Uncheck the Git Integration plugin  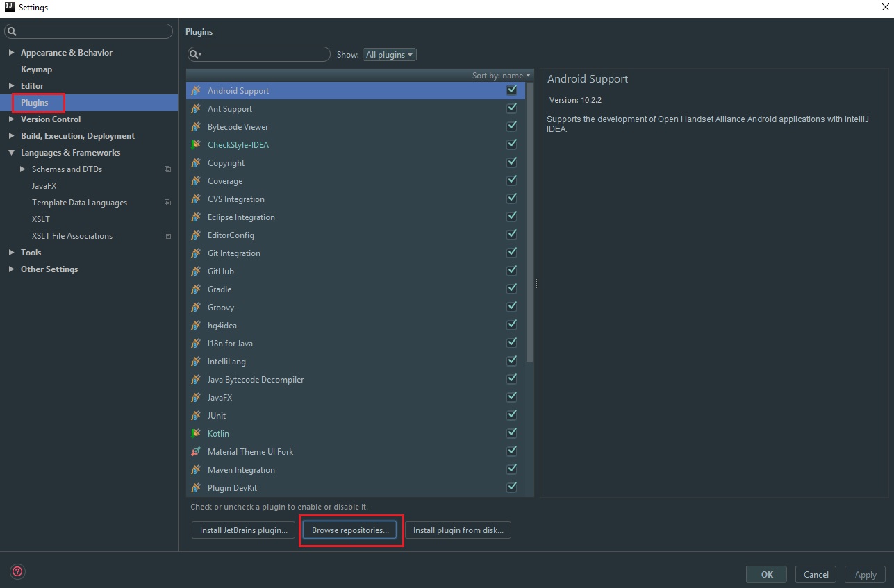pos(512,253)
